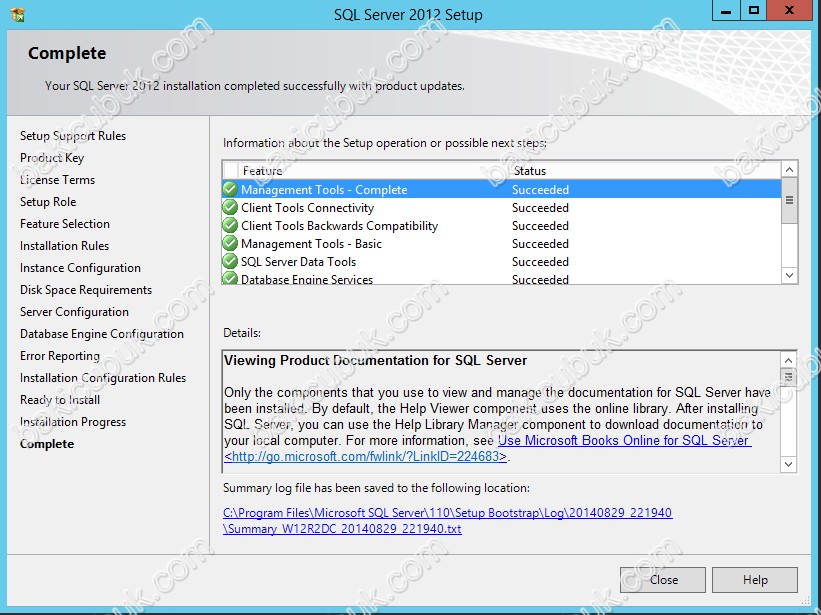821x615 pixels.
Task: Open the summary log file path link
Action: coord(448,513)
